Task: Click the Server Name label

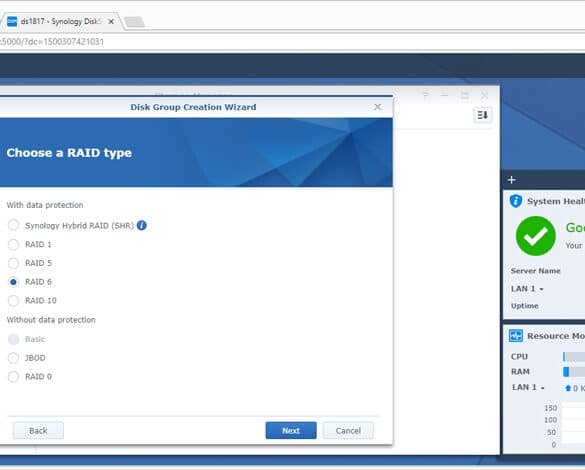Action: tap(535, 271)
